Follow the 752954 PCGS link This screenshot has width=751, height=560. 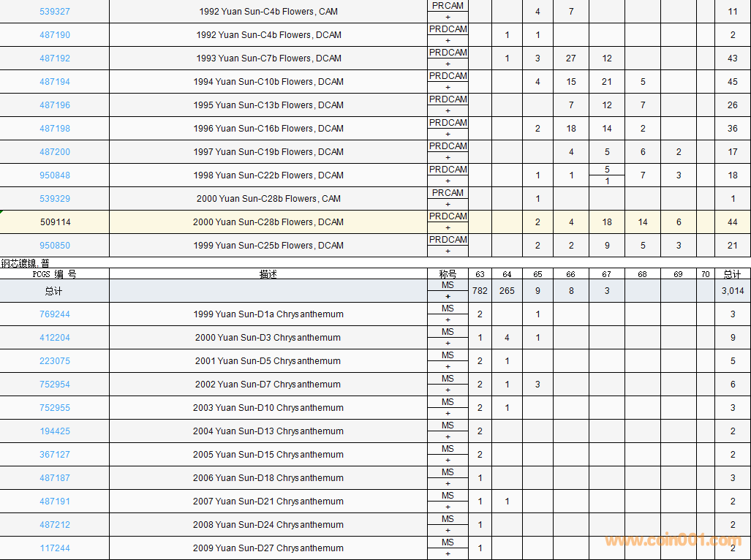point(55,385)
